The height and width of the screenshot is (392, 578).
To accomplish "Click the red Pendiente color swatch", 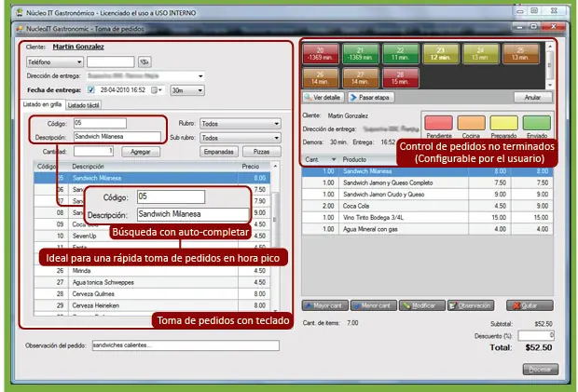I will coord(438,123).
